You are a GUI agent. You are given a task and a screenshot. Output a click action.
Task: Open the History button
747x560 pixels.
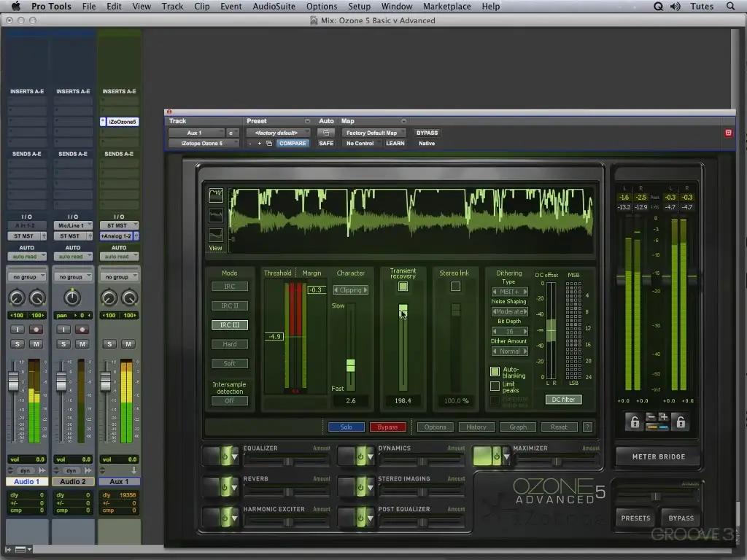476,427
